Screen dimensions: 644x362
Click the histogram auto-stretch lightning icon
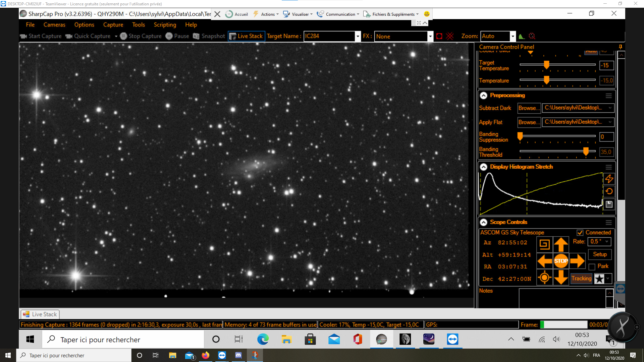[x=609, y=179]
